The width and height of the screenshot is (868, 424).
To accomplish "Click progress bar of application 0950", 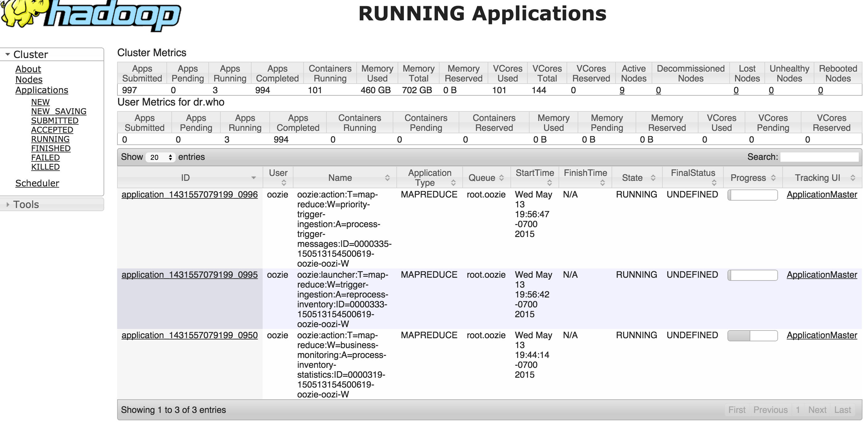I will (752, 336).
